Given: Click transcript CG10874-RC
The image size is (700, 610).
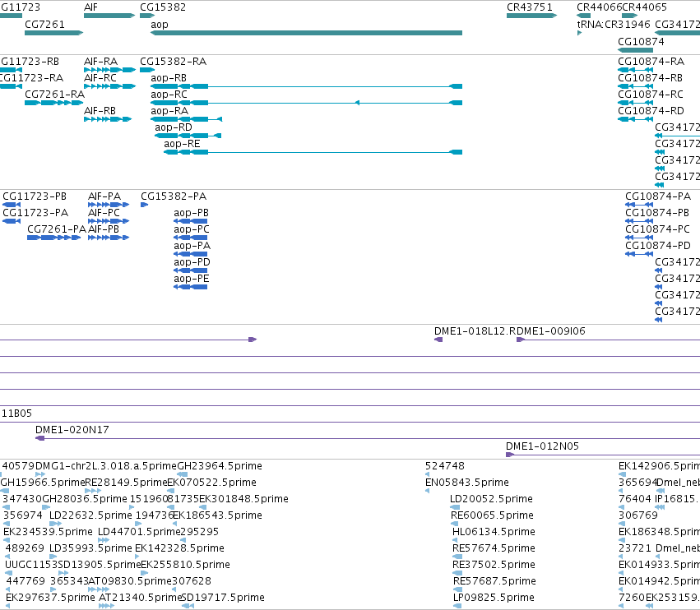Looking at the screenshot, I should coord(636,103).
